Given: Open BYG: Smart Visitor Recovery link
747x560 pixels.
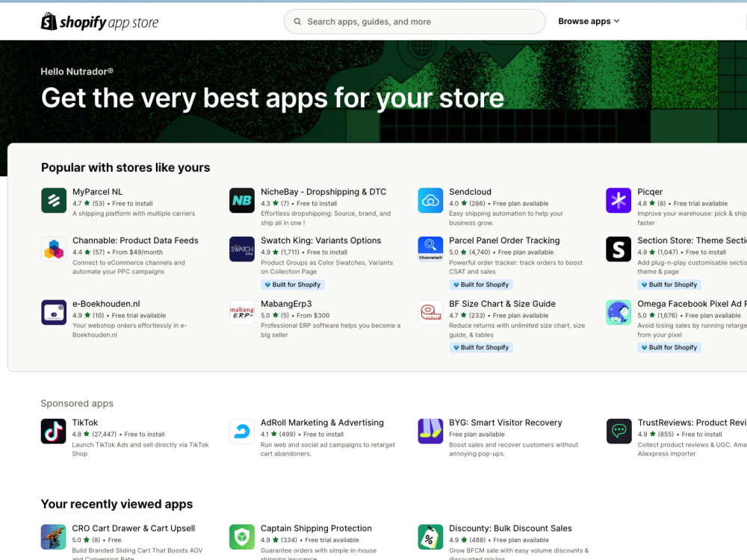Looking at the screenshot, I should [x=506, y=423].
